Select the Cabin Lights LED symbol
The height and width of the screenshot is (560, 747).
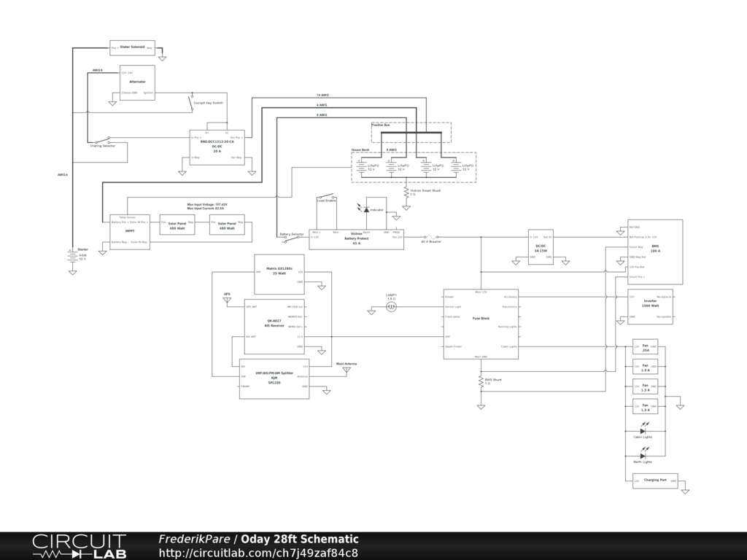click(643, 431)
